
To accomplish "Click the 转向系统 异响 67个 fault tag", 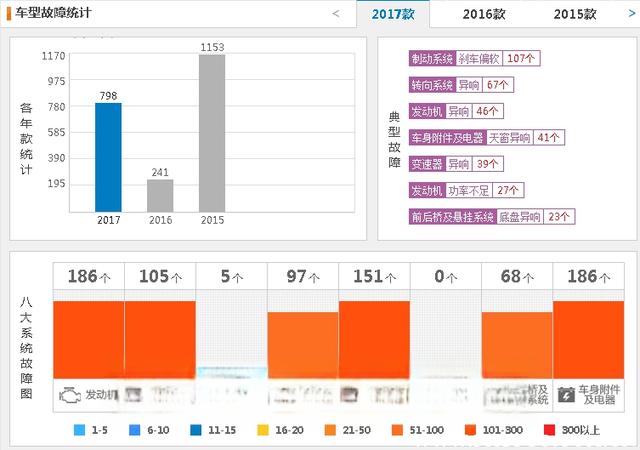I will tap(461, 85).
